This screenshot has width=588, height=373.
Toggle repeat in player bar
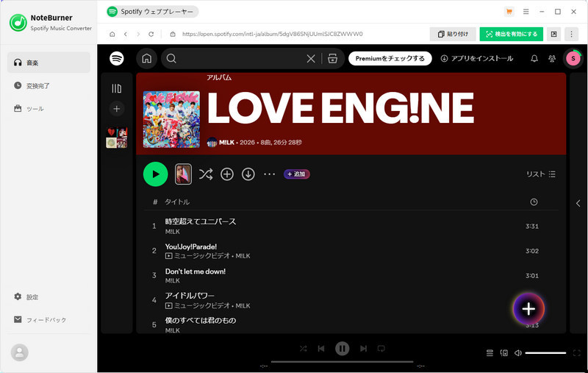[381, 349]
